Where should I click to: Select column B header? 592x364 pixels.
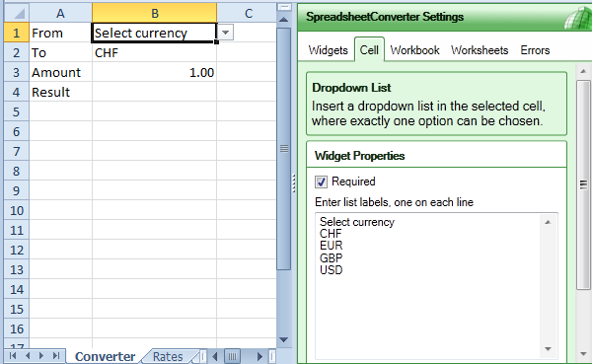[x=155, y=13]
